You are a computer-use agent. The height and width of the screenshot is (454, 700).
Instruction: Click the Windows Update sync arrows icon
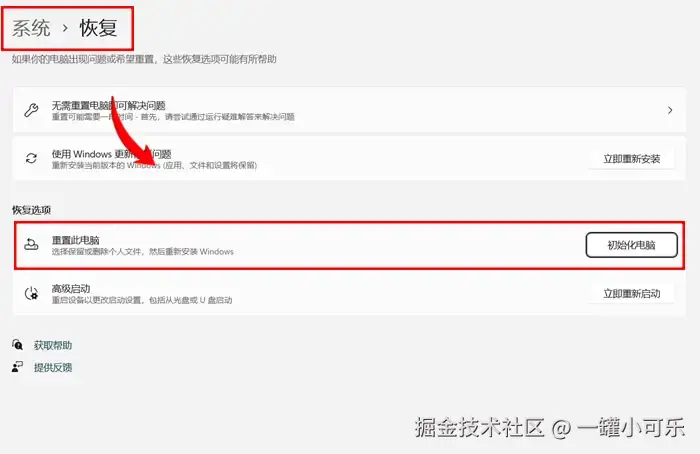pos(31,158)
